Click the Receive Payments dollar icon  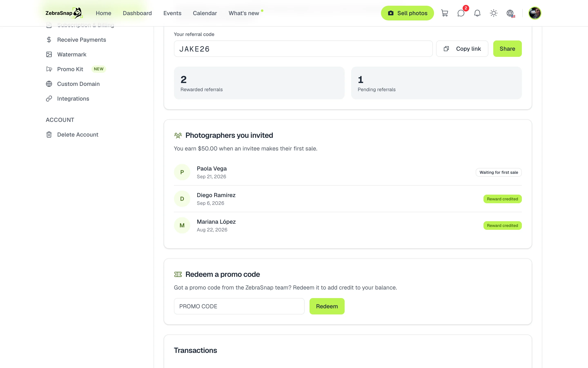pyautogui.click(x=49, y=40)
